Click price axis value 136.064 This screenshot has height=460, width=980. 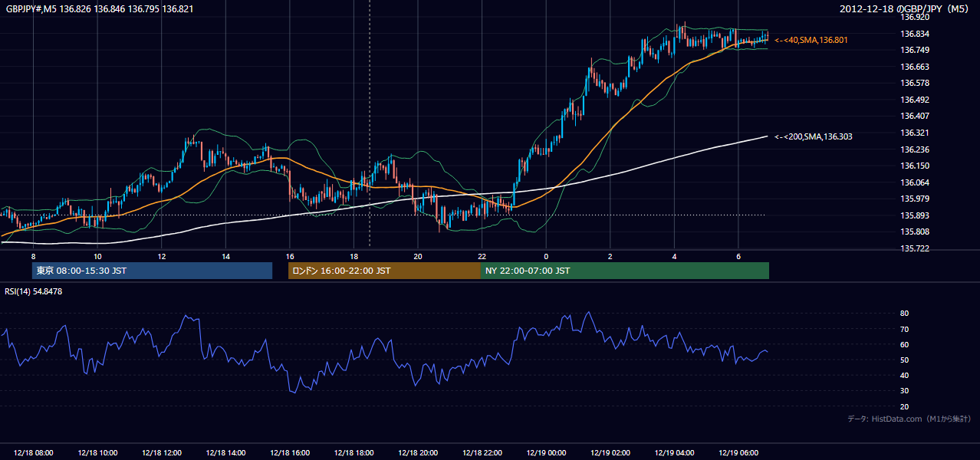(x=915, y=182)
